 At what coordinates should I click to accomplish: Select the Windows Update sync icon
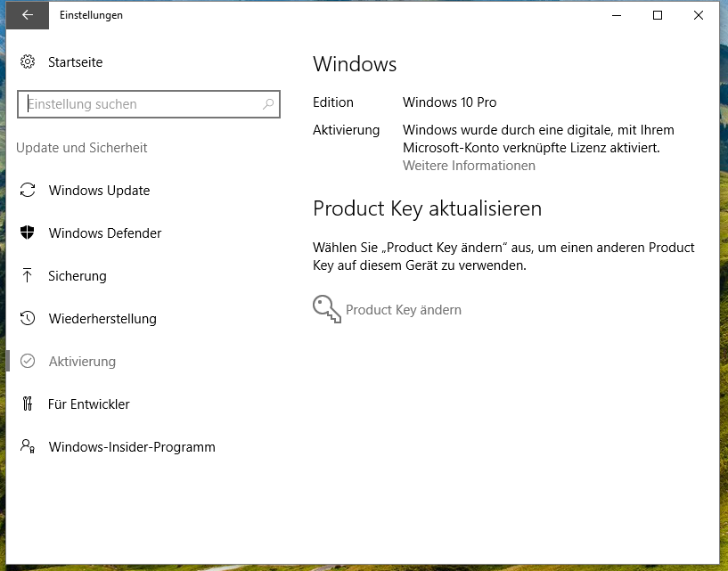(x=28, y=190)
